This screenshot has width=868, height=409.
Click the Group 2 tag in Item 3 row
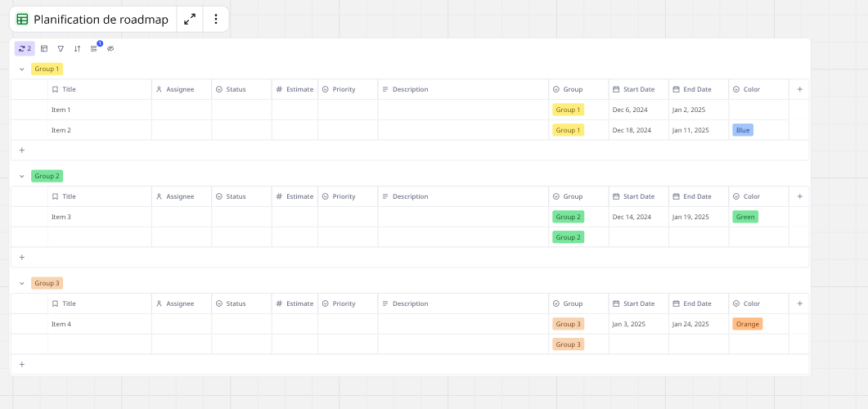tap(568, 217)
